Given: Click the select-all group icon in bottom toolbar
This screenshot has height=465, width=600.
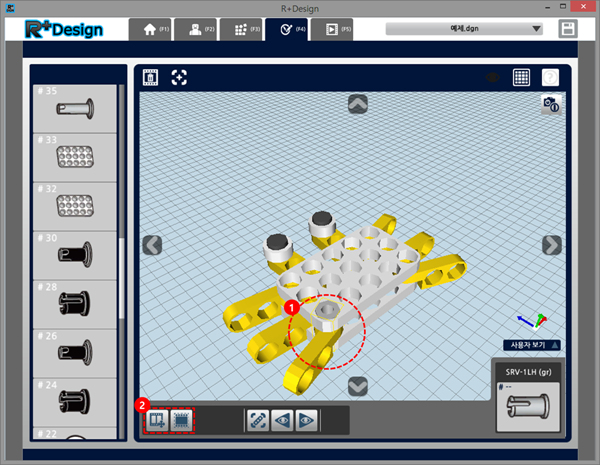Looking at the screenshot, I should pos(181,420).
